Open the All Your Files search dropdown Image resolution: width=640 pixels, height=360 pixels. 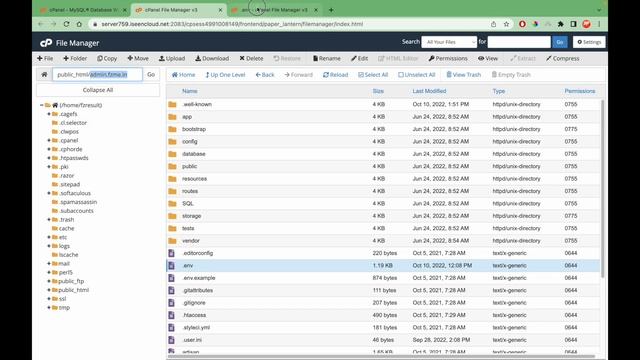coord(449,42)
